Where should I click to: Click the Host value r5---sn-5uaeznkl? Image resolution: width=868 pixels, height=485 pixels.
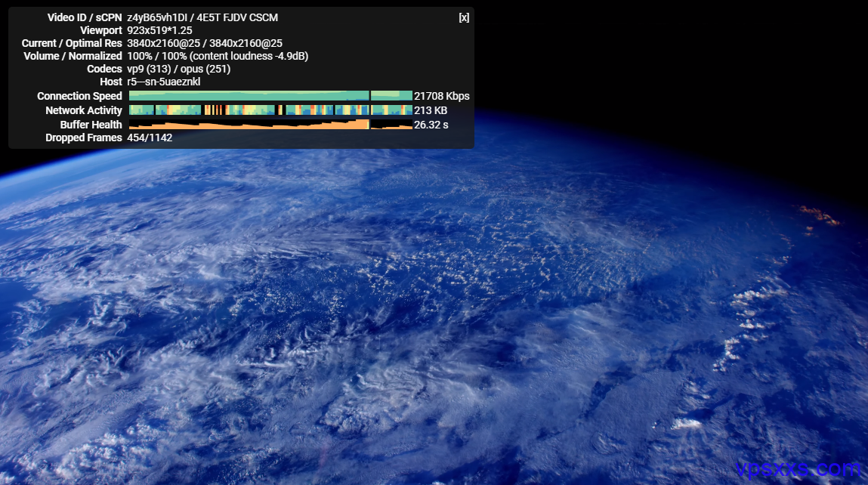(x=164, y=82)
